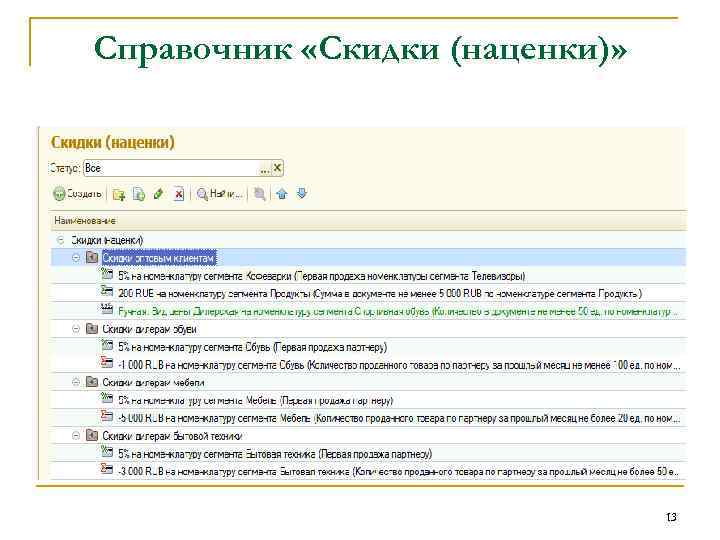The image size is (720, 540).
Task: Edit the current item via the pencil icon
Action: click(158, 194)
